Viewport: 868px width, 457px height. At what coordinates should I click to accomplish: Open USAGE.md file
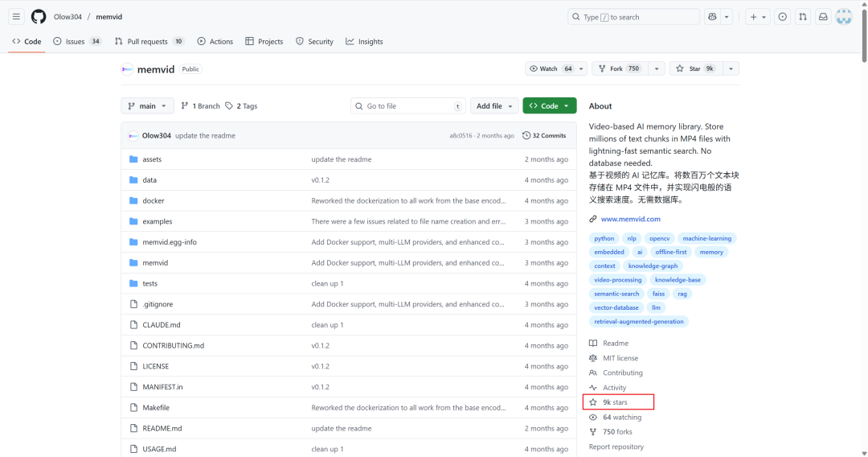click(x=159, y=449)
